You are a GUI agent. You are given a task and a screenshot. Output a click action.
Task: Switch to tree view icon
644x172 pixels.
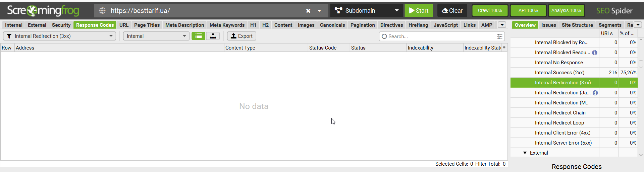(213, 36)
